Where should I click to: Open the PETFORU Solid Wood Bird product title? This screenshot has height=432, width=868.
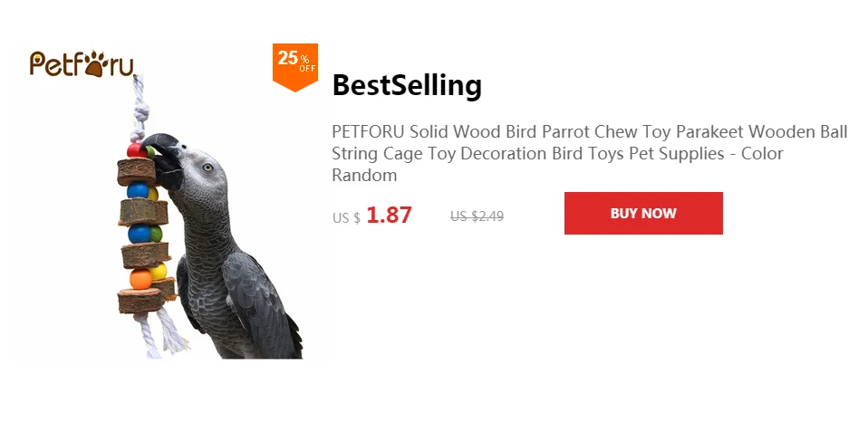coord(590,154)
